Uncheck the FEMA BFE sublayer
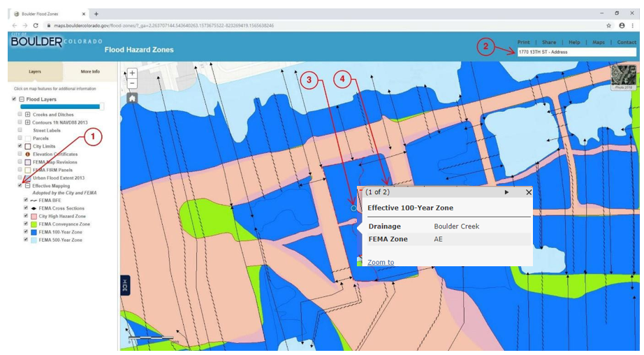This screenshot has height=355, width=644. click(x=26, y=200)
